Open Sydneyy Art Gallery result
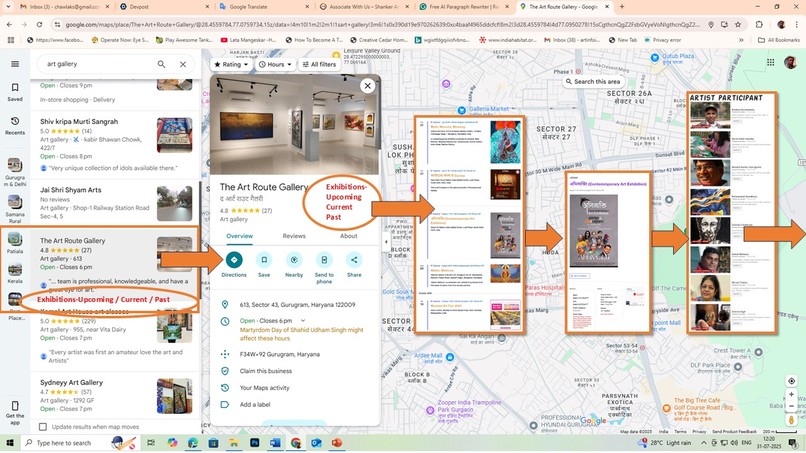 (x=115, y=396)
